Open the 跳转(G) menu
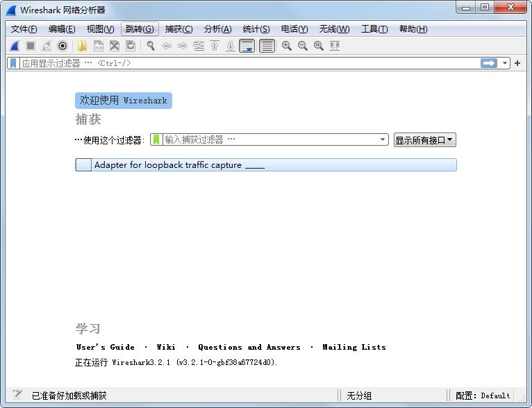 [x=140, y=29]
